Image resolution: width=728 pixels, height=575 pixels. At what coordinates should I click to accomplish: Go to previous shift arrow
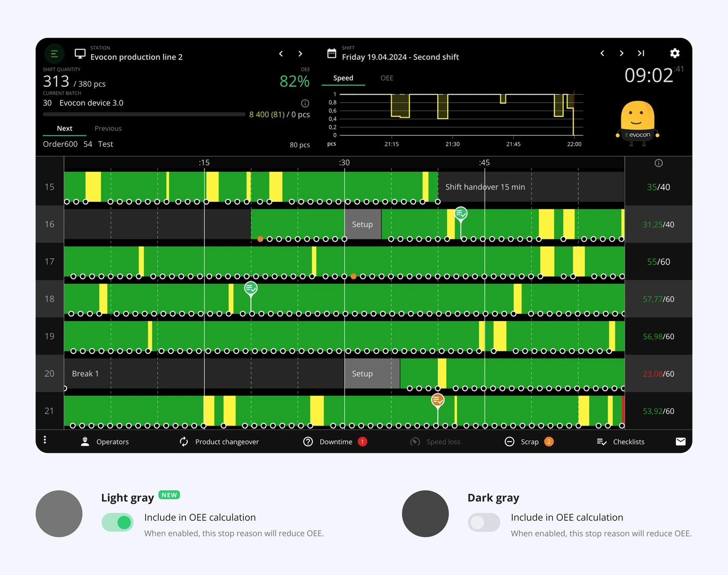(x=602, y=53)
